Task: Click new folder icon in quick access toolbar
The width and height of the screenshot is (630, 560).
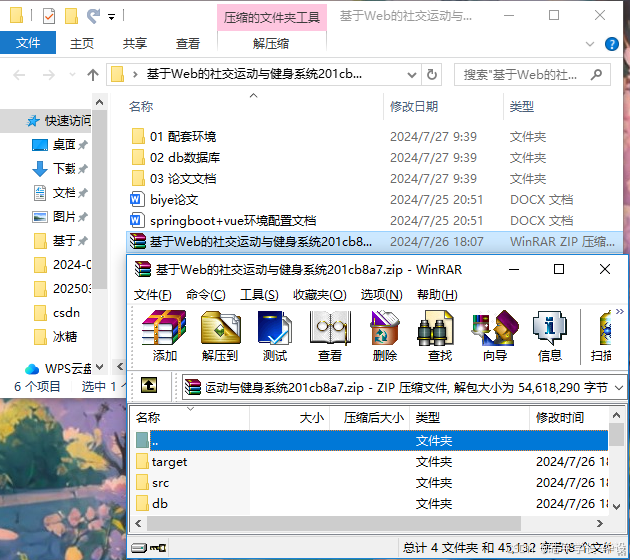Action: coord(71,16)
